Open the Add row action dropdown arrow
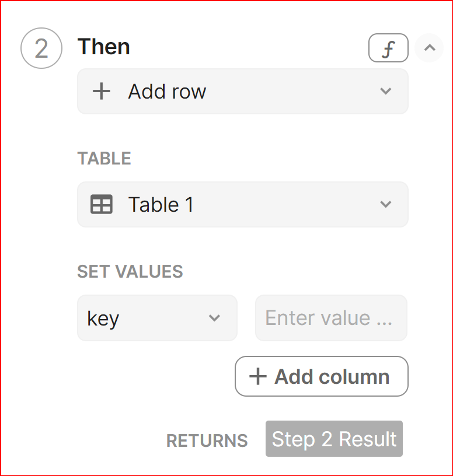Viewport: 453px width, 476px height. (x=385, y=92)
